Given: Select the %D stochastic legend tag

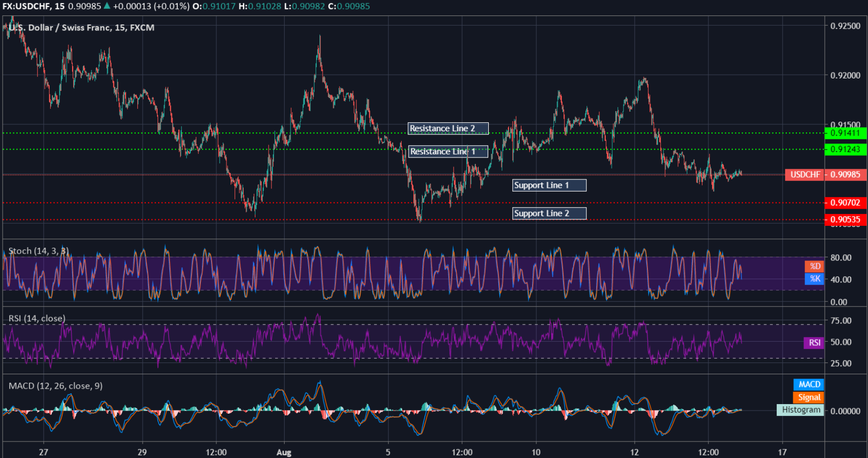Looking at the screenshot, I should tap(815, 266).
